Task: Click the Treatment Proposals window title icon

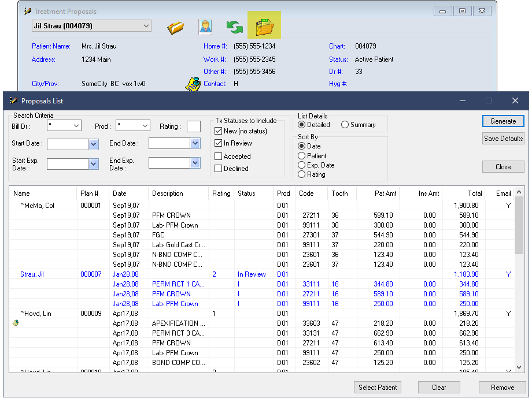Action: (x=27, y=11)
